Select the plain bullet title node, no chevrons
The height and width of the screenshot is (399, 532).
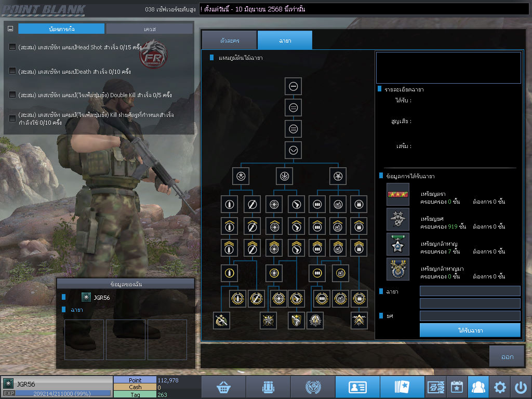[229, 204]
